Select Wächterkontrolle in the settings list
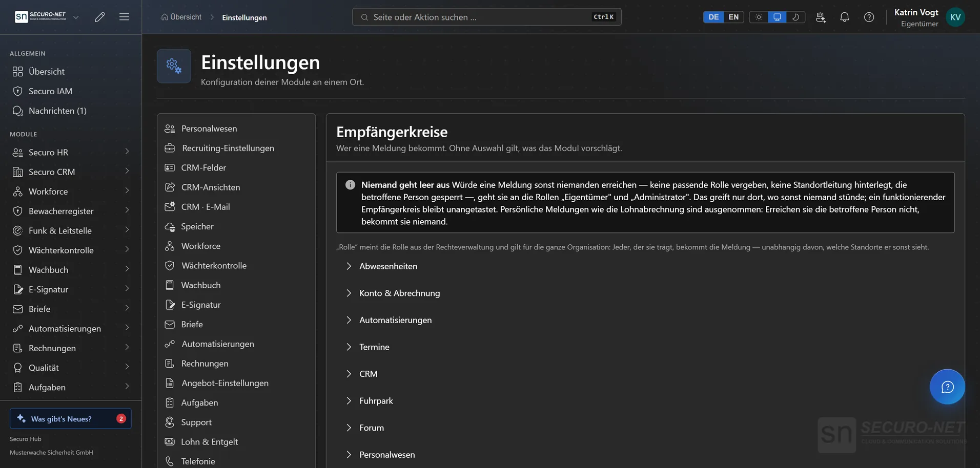This screenshot has height=468, width=980. click(236, 265)
